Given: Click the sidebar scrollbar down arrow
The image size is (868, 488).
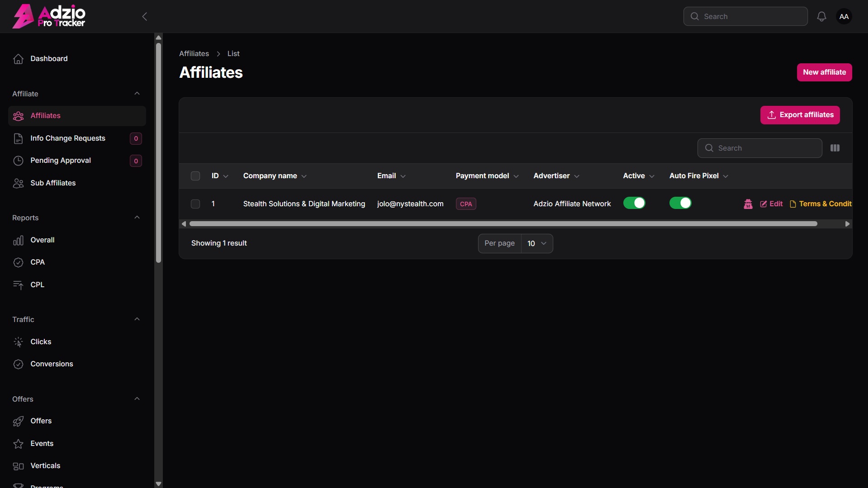Looking at the screenshot, I should 158,484.
